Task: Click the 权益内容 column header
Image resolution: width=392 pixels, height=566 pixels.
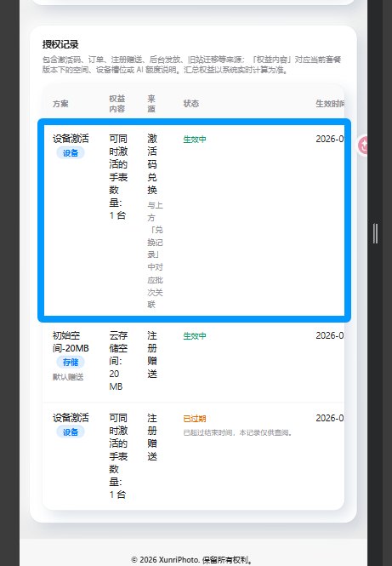Action: [117, 104]
